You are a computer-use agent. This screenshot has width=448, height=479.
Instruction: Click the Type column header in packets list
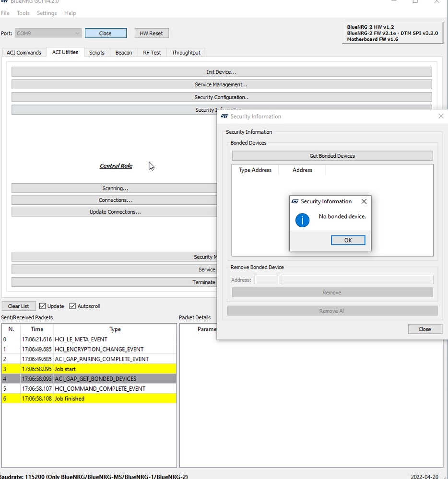coord(115,329)
